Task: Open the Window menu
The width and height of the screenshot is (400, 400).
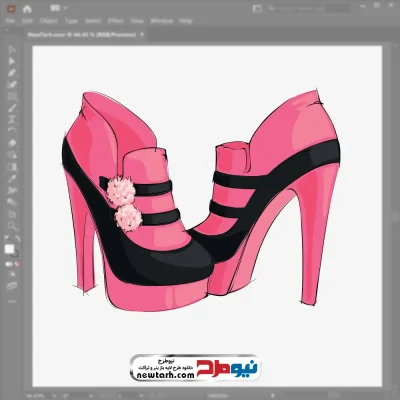Action: tap(162, 21)
